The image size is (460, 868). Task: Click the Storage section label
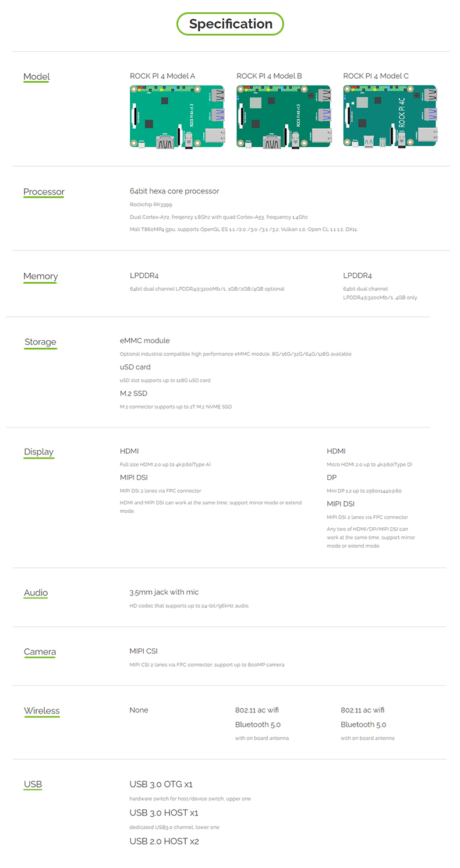[x=41, y=342]
